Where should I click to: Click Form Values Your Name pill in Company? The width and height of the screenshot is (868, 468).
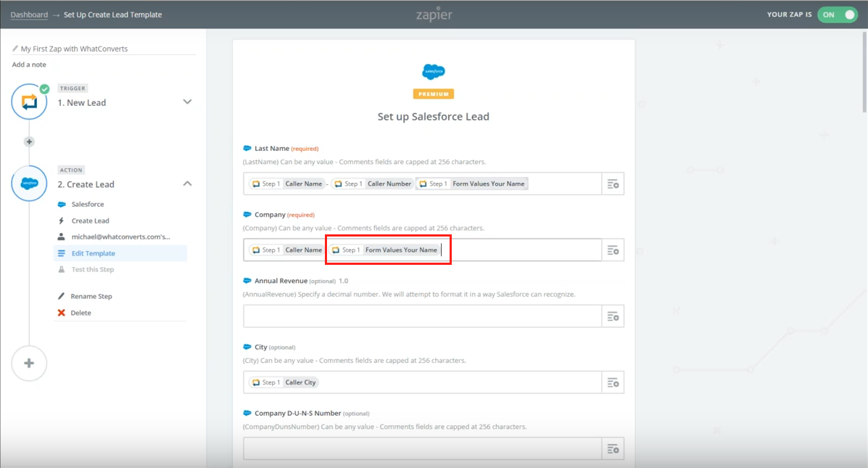(385, 250)
